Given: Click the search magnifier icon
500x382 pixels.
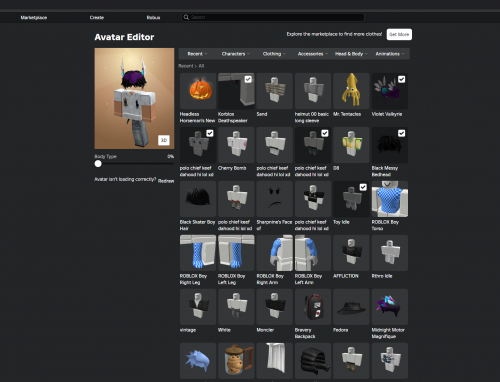Looking at the screenshot, I should point(186,17).
